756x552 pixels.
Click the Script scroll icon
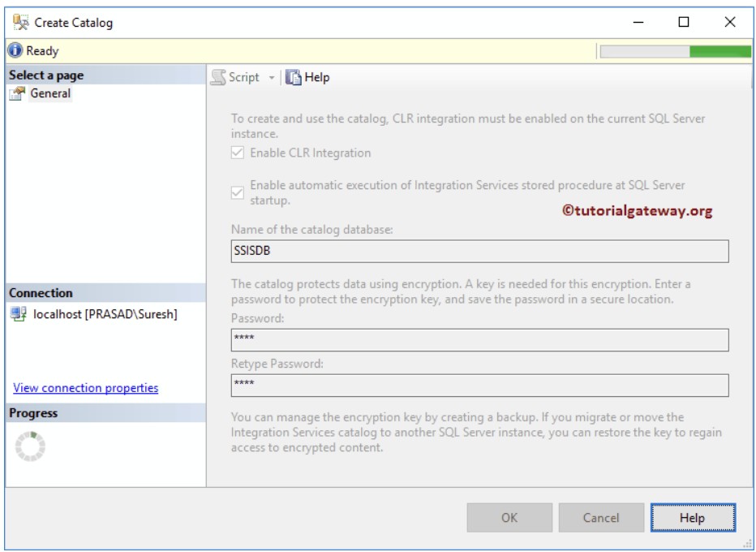[218, 77]
